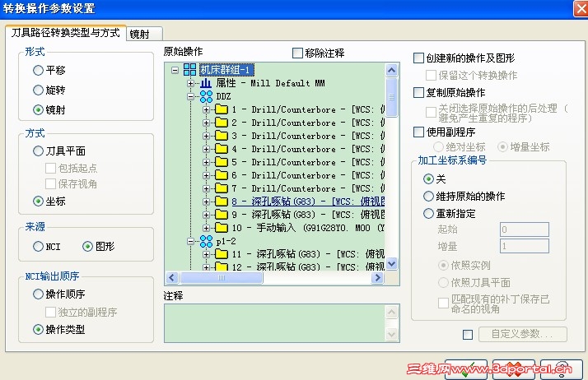Select row '7 - Drill/Counterbore' text
The width and height of the screenshot is (588, 380).
pyautogui.click(x=308, y=188)
